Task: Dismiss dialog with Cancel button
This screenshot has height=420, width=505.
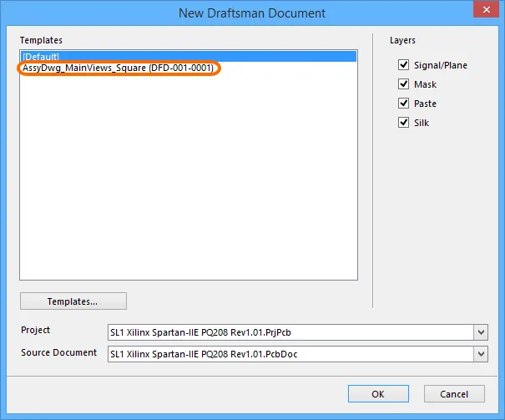Action: pos(454,393)
